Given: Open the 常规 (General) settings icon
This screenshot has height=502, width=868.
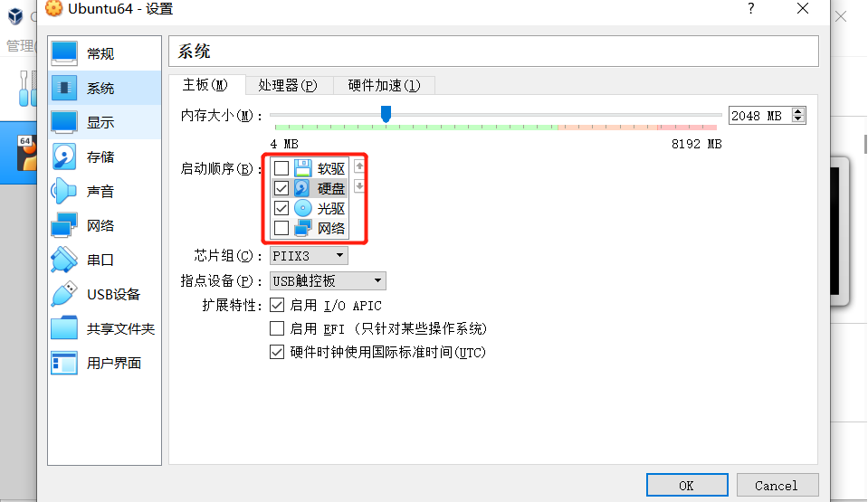Looking at the screenshot, I should (64, 53).
